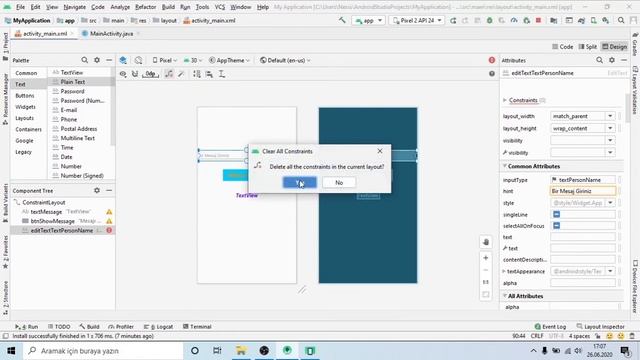Collapse the All Attributes section
640x360 pixels.
tap(505, 296)
